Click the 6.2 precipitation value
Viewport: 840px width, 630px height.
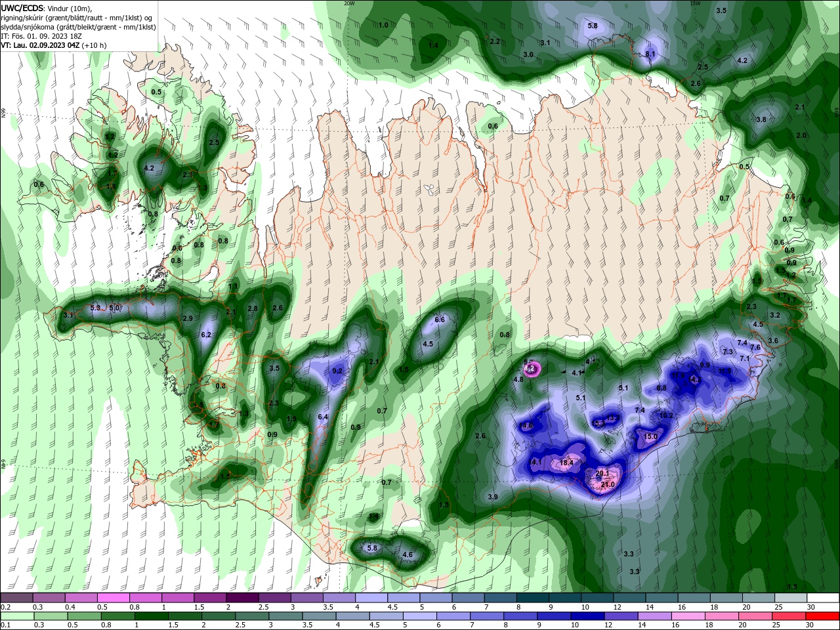pyautogui.click(x=206, y=335)
